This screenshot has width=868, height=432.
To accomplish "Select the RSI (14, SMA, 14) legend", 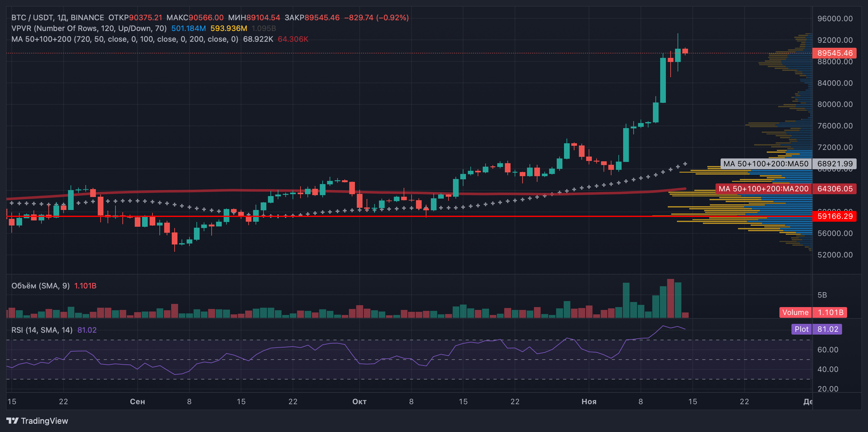I will point(42,330).
